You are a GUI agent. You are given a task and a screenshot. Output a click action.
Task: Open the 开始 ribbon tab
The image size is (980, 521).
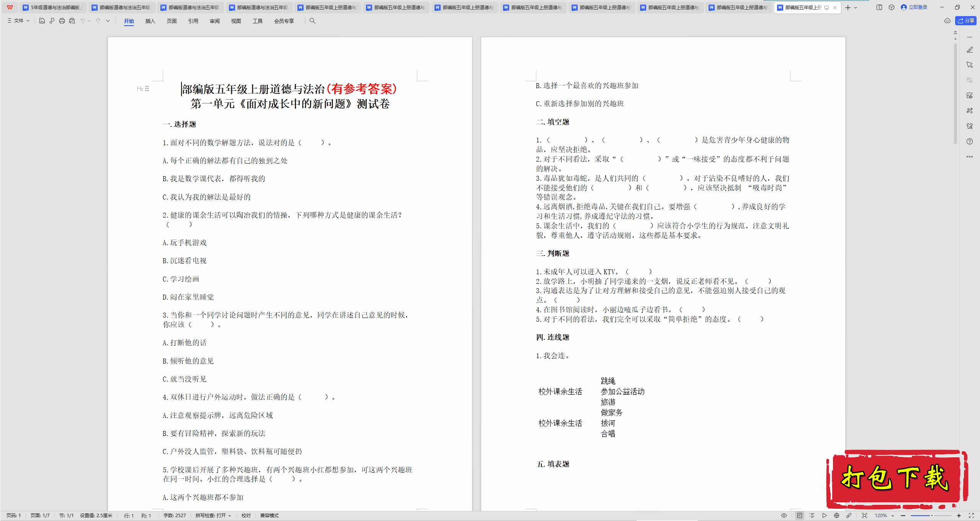coord(129,21)
